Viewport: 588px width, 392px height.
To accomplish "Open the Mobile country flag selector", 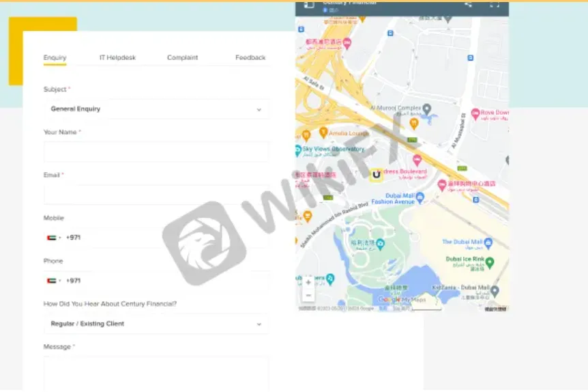I will 54,238.
